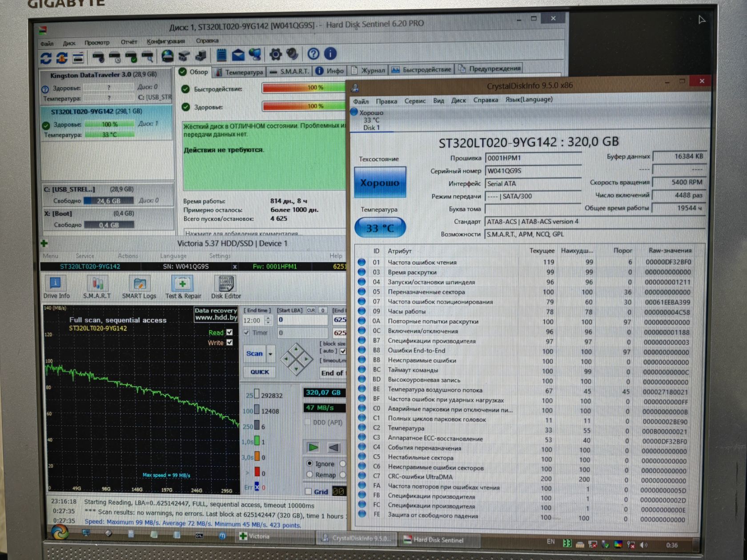
Task: Click the Windows Start orb
Action: click(60, 532)
